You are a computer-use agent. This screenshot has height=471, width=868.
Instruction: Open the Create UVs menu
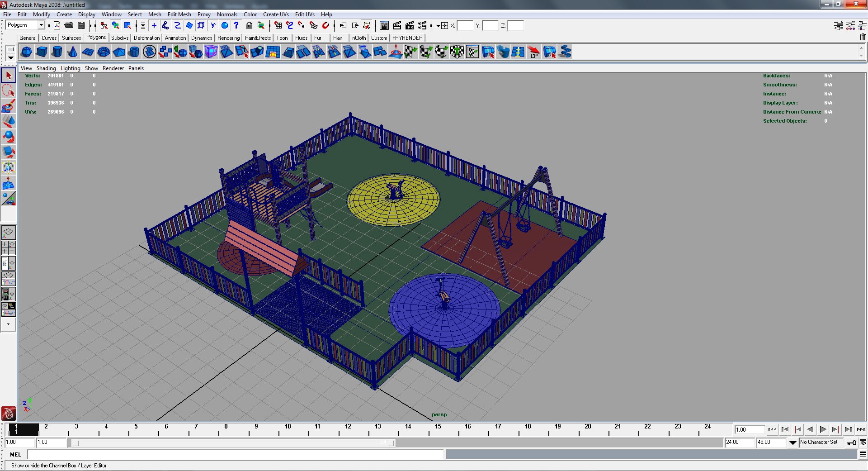pyautogui.click(x=276, y=14)
